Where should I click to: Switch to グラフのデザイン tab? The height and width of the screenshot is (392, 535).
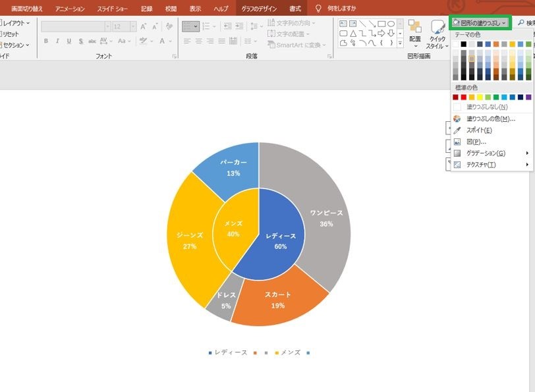[259, 9]
